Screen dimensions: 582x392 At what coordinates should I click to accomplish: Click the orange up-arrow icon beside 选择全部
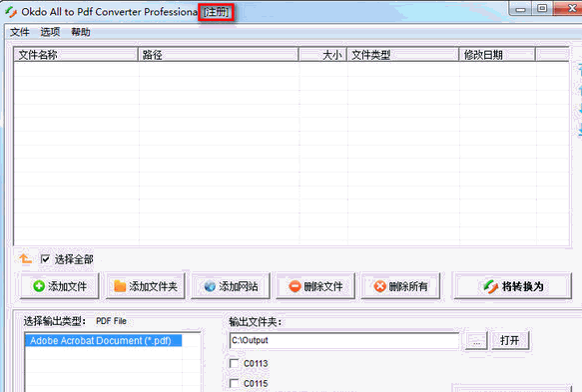(x=26, y=259)
